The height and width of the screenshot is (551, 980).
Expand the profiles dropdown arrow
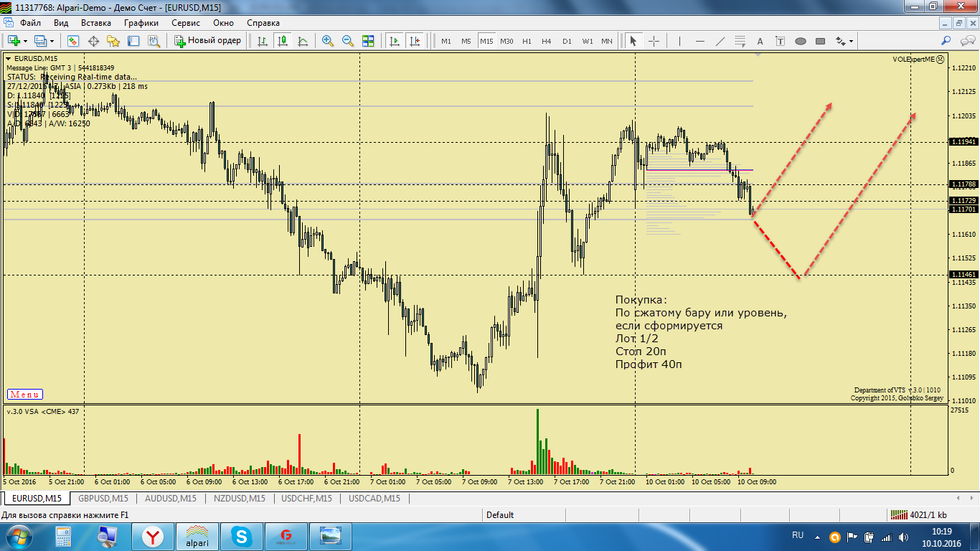(x=52, y=41)
